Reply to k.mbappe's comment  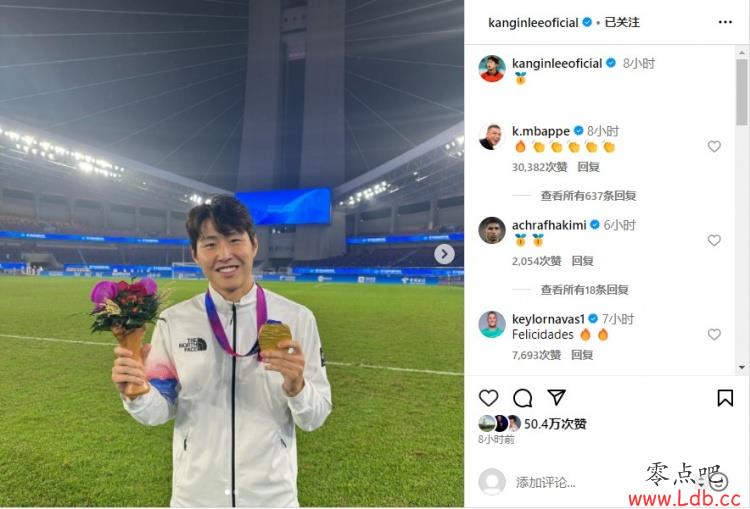pyautogui.click(x=588, y=167)
